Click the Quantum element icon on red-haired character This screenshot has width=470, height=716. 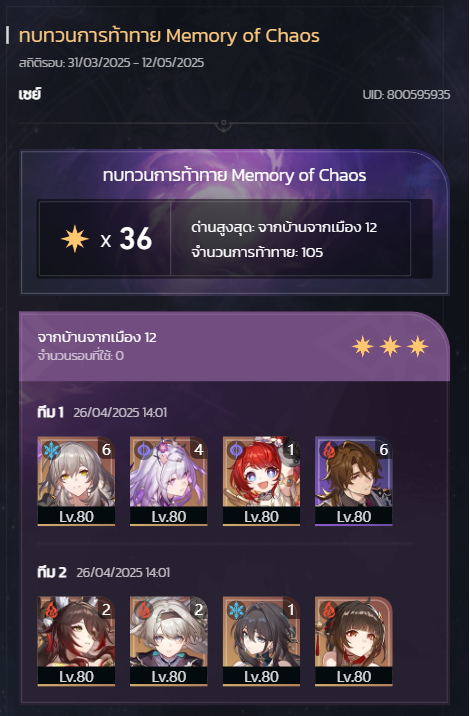click(236, 451)
